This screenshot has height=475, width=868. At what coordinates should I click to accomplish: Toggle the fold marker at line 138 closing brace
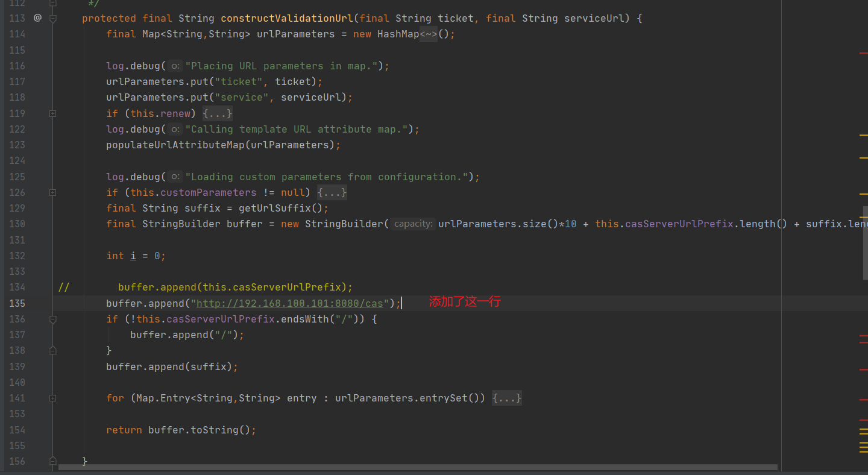(x=52, y=350)
